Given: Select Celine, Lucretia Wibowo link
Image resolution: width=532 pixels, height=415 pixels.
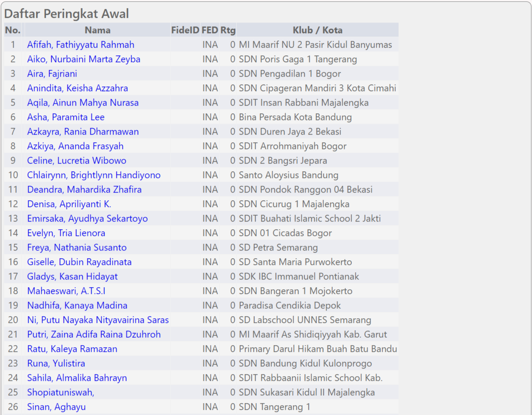Looking at the screenshot, I should [77, 161].
